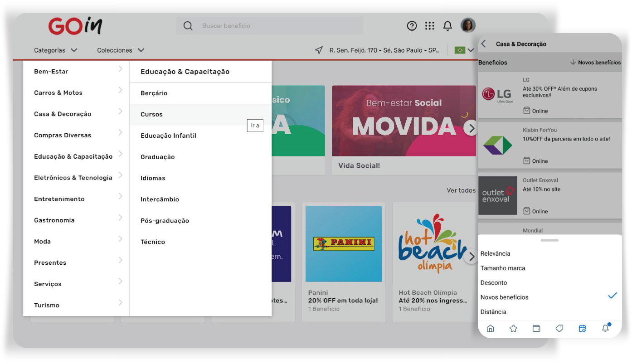This screenshot has width=632, height=364.
Task: Open Educação & Capacitação in category menu
Action: (x=76, y=156)
